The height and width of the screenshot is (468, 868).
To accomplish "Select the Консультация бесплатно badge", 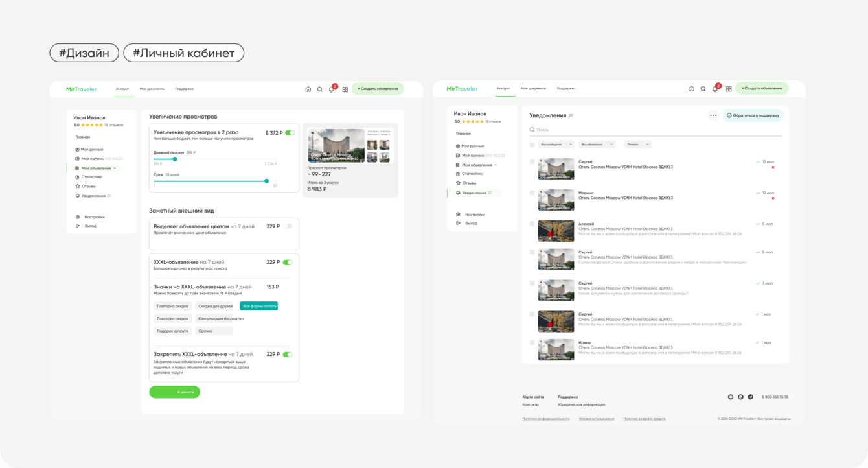I will (221, 318).
